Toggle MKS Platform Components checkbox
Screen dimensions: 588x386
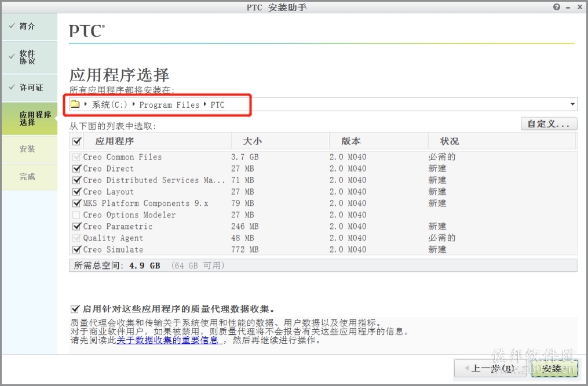pos(77,203)
